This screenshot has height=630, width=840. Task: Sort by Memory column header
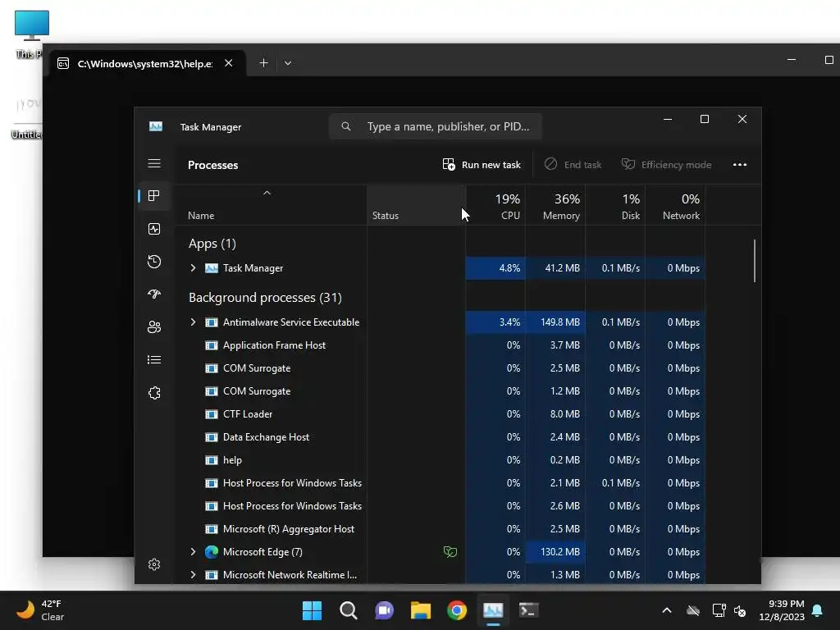[x=555, y=206]
